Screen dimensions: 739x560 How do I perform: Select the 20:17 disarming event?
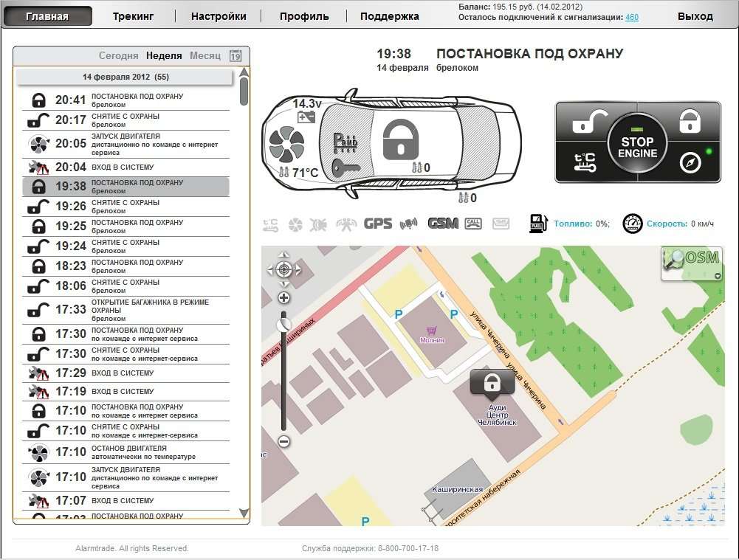tap(126, 120)
